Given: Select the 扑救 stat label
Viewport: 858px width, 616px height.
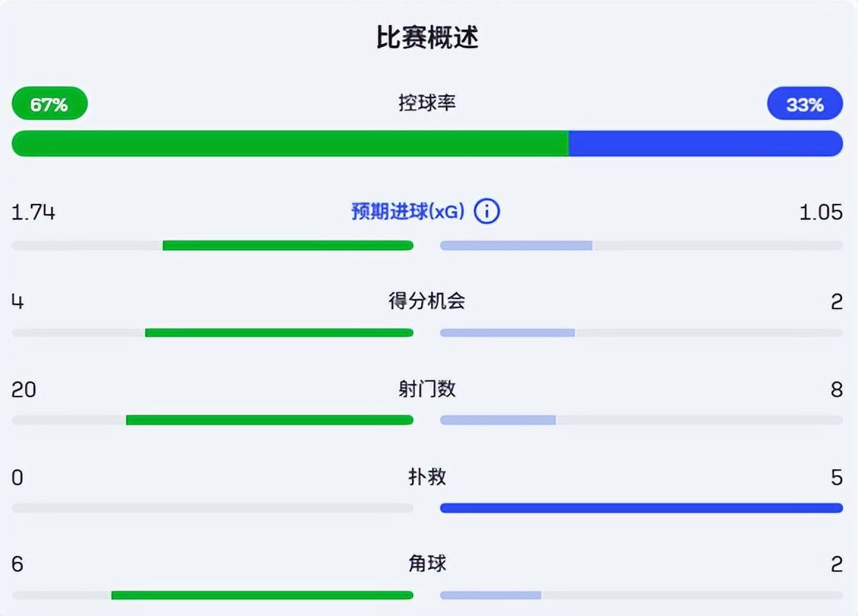Looking at the screenshot, I should pyautogui.click(x=428, y=477).
